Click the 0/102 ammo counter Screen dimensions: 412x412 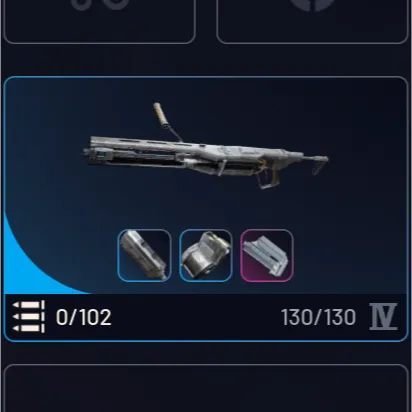83,317
